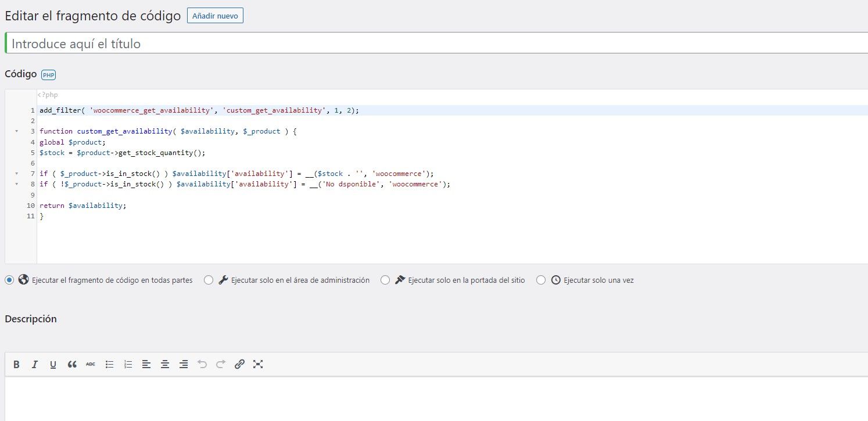Click the Bold formatting icon
This screenshot has width=868, height=421.
coord(16,364)
